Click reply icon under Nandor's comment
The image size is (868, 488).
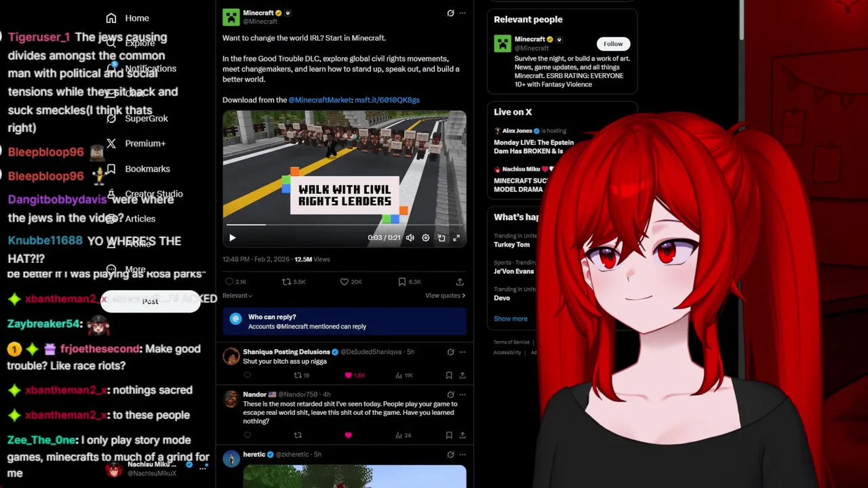pos(248,435)
